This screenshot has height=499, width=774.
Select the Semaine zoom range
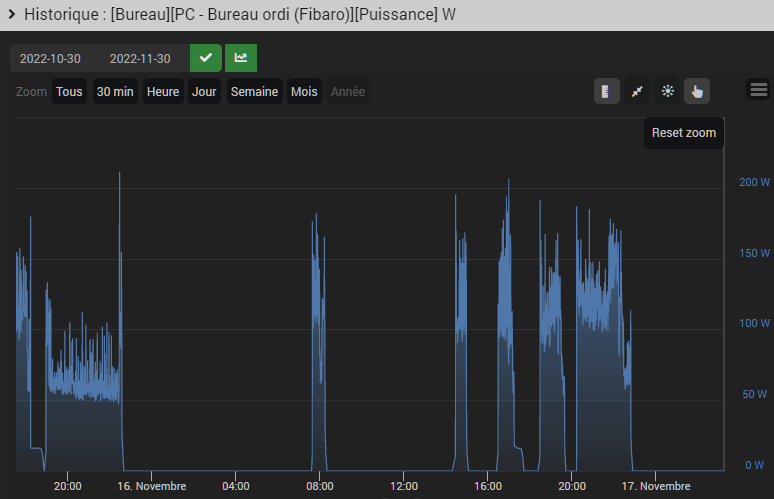254,91
